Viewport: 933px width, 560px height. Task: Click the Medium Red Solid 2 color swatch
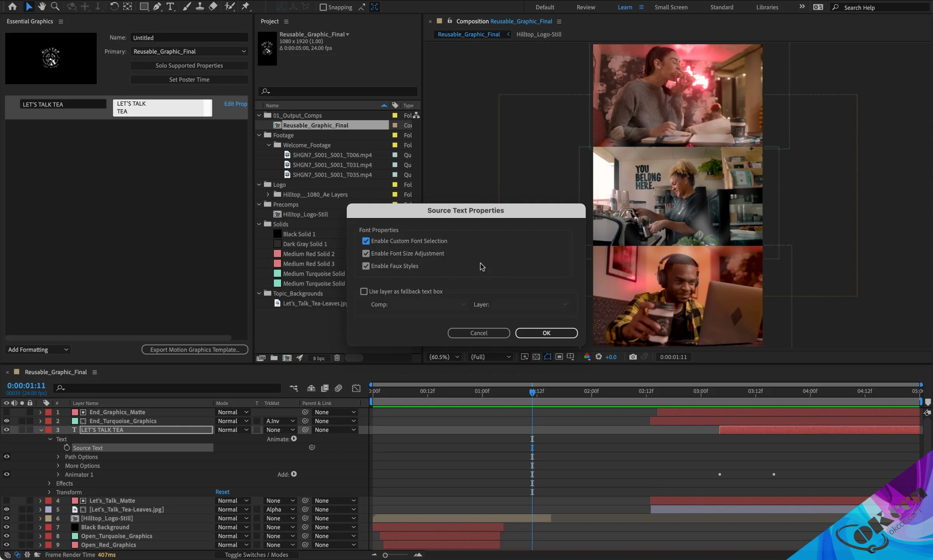tap(277, 254)
